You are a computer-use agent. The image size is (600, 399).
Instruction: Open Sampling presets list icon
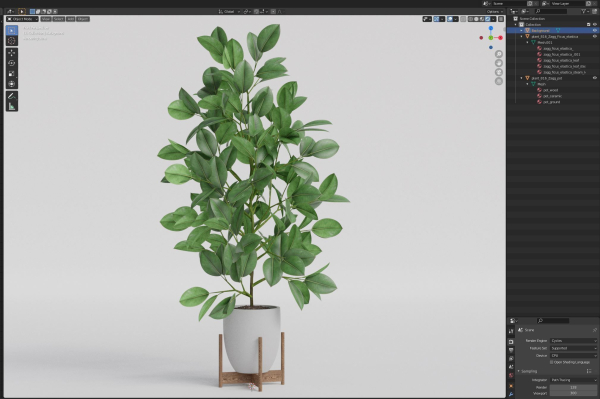click(589, 371)
